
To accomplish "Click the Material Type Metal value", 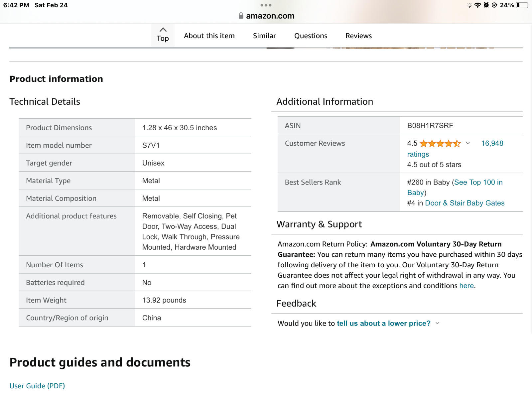I will coord(151,181).
